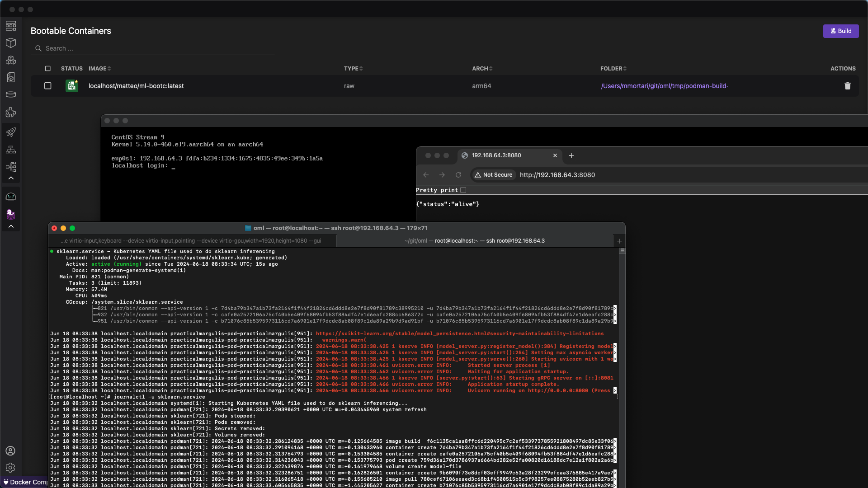Open the Volumes disk sidebar icon

coord(11,94)
